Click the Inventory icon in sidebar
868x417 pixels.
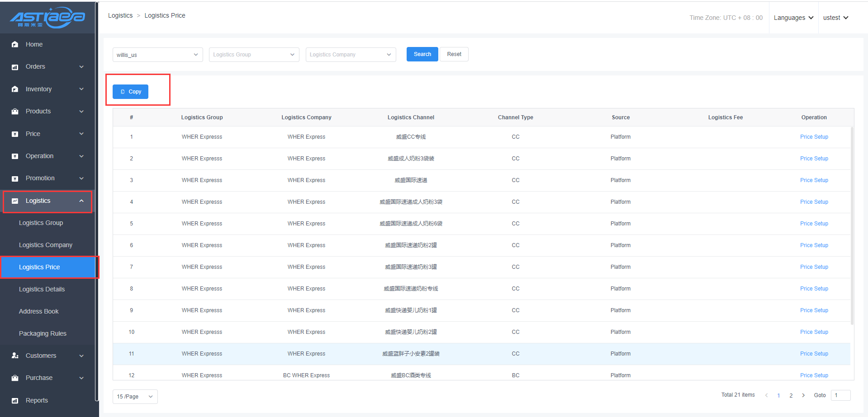tap(15, 89)
